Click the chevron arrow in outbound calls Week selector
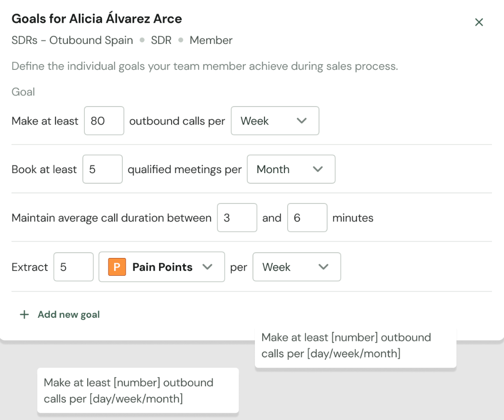 [302, 121]
